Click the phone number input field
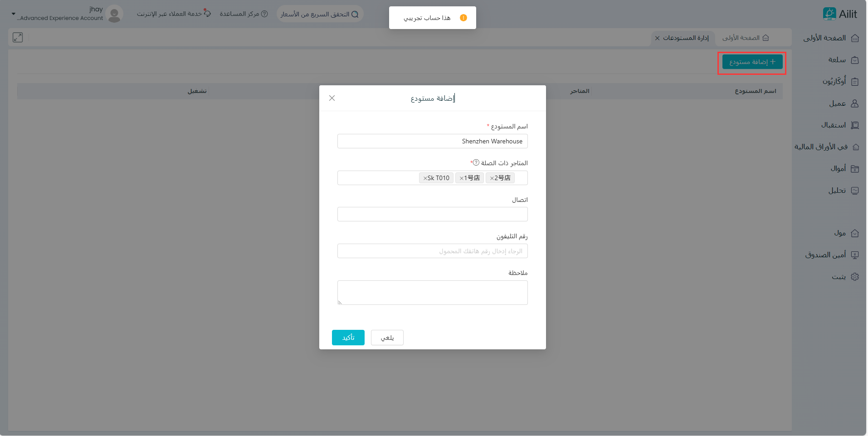Screen dimensions: 868x436 (432, 251)
